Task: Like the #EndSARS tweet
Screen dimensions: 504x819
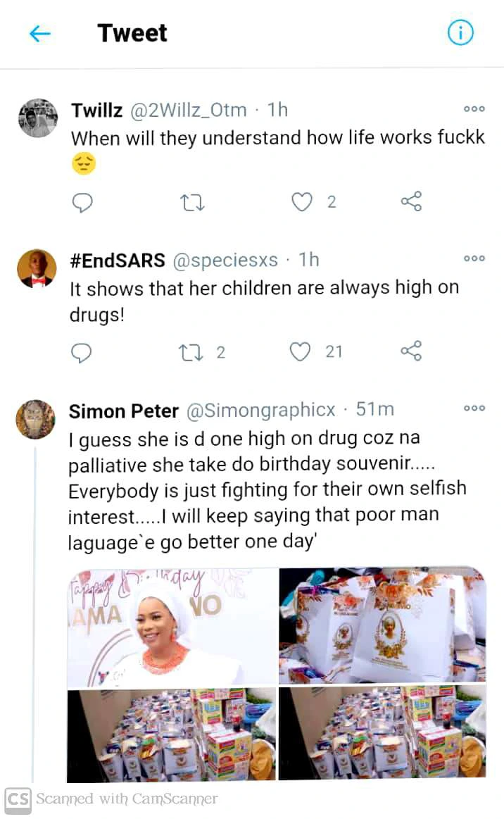Action: point(301,351)
